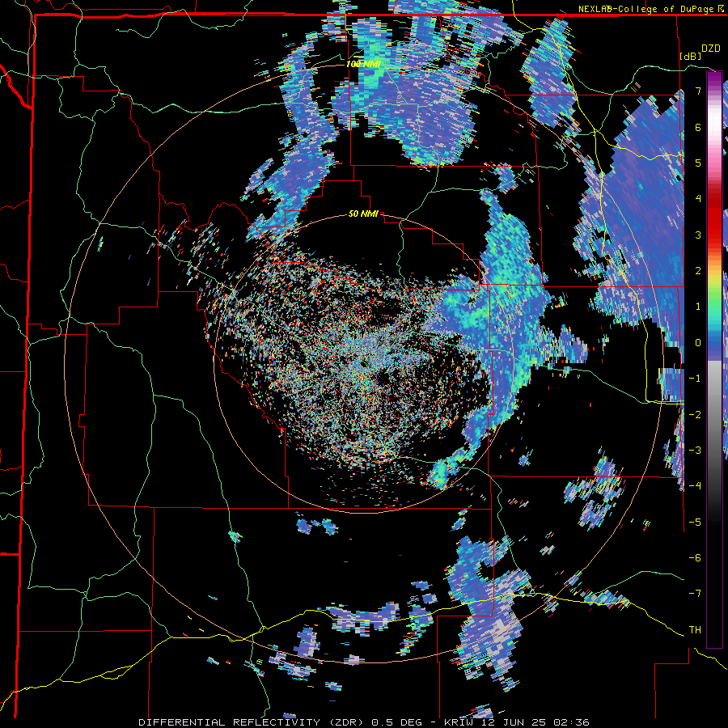728x728 pixels.
Task: Click the ZDR color scale bar
Action: [x=714, y=359]
